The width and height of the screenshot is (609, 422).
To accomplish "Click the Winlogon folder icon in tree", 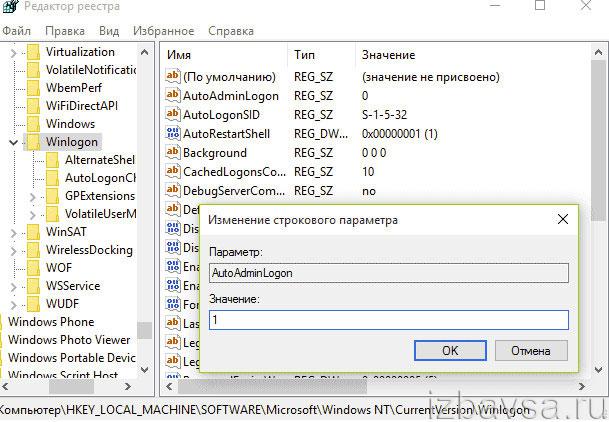I will pyautogui.click(x=34, y=142).
